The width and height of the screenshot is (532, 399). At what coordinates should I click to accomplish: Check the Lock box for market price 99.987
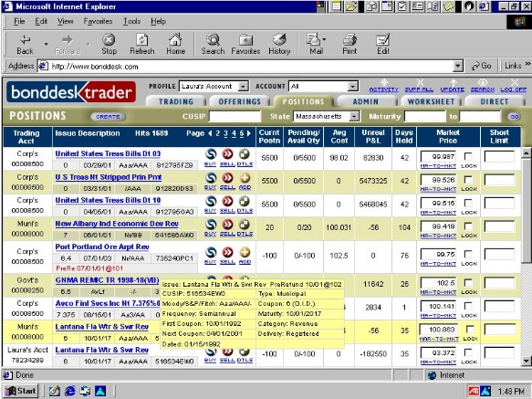[468, 156]
